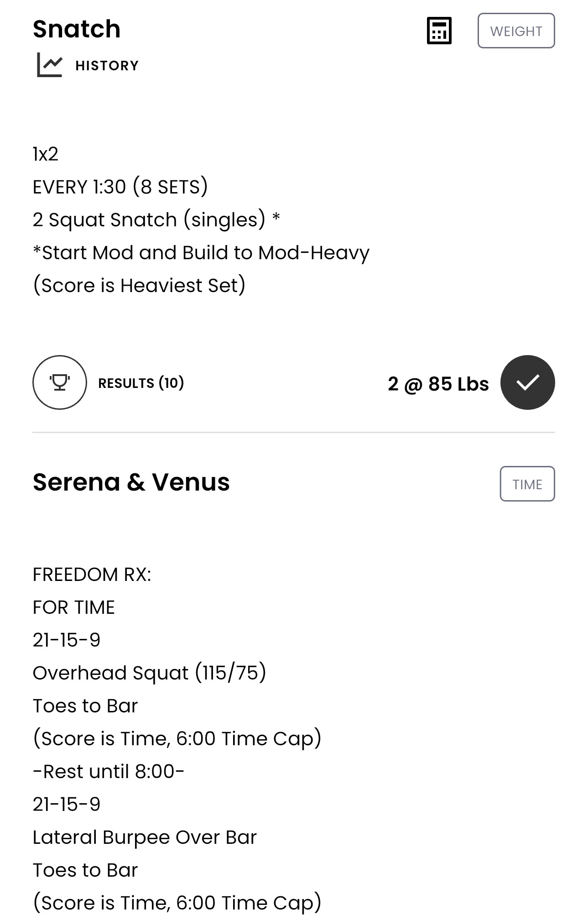
Task: Click the WEIGHT score type button
Action: (x=516, y=31)
